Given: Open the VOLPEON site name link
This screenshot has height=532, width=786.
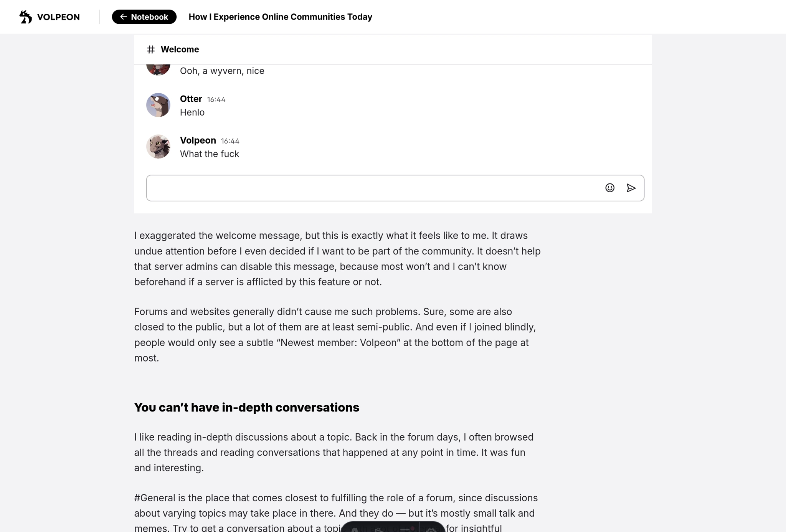Looking at the screenshot, I should [58, 17].
